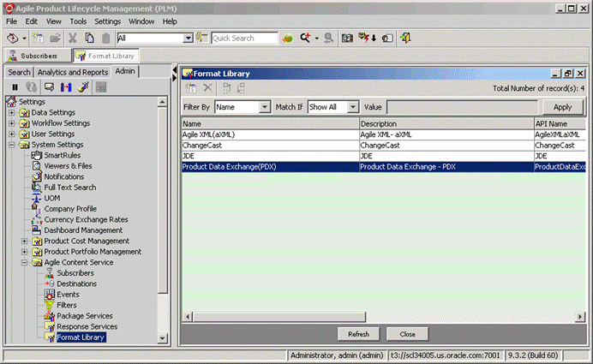The width and height of the screenshot is (593, 364).
Task: Collapse Agile Content Service node
Action: click(x=24, y=262)
